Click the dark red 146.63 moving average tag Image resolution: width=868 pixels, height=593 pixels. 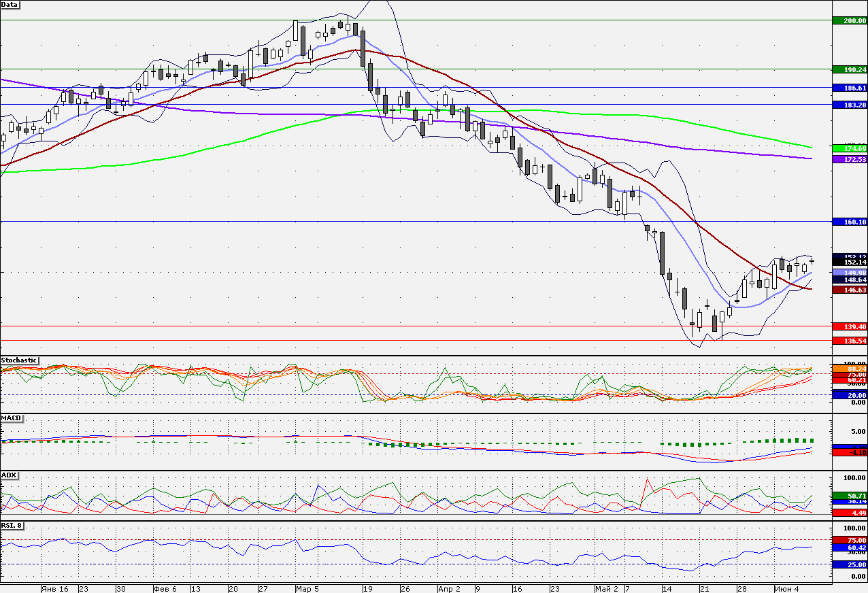click(850, 290)
